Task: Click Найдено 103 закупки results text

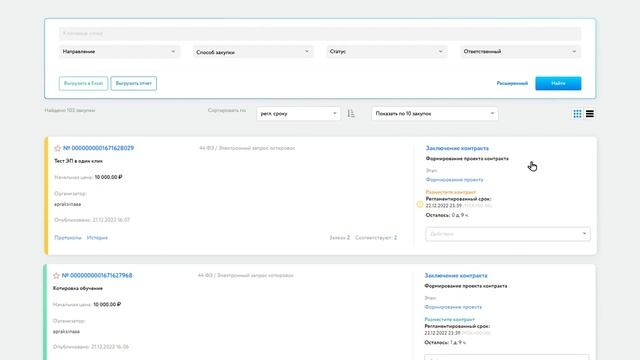Action: [x=70, y=110]
